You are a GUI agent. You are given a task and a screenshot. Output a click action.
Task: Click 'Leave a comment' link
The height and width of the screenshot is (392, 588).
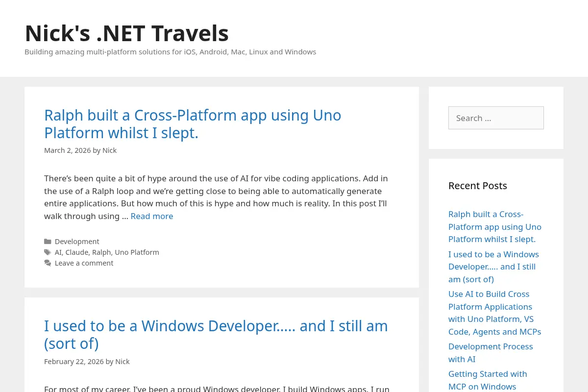point(84,263)
